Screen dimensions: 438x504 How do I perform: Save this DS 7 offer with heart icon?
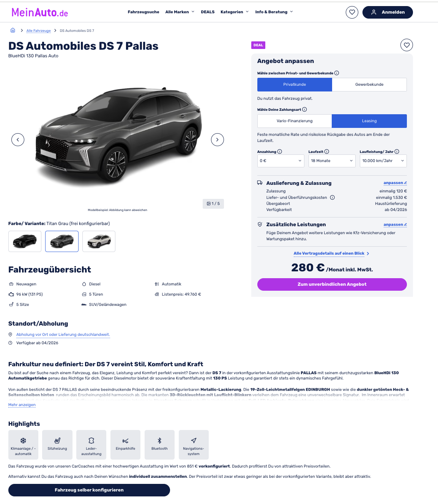point(406,45)
